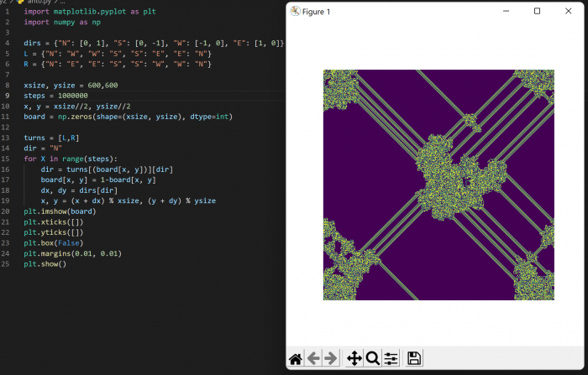This screenshot has height=375, width=588.
Task: Reset plot to original home view
Action: (x=296, y=358)
